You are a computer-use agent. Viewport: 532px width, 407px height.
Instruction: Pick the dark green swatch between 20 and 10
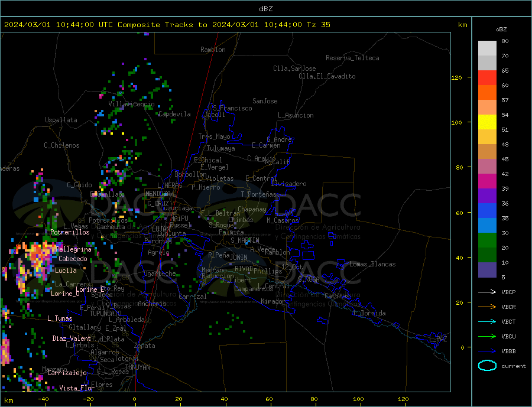(x=487, y=255)
